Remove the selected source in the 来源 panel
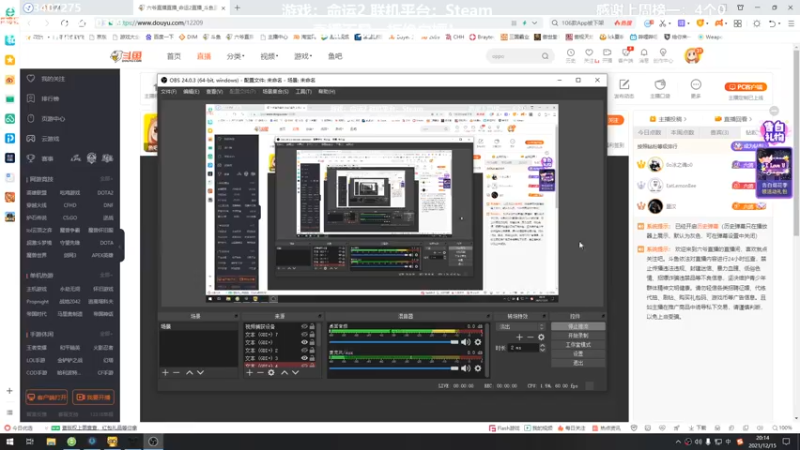 click(x=260, y=373)
